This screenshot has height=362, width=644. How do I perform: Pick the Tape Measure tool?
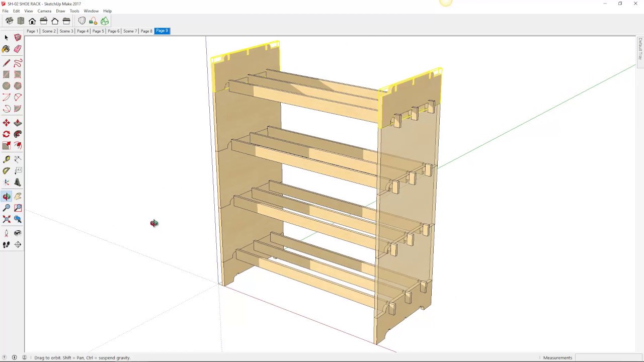click(x=6, y=159)
